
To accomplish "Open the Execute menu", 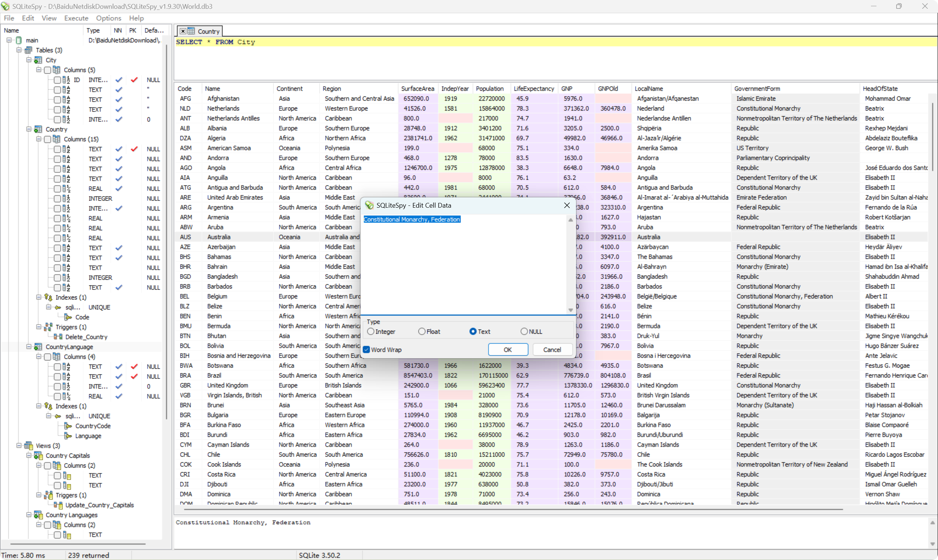I will click(x=76, y=18).
